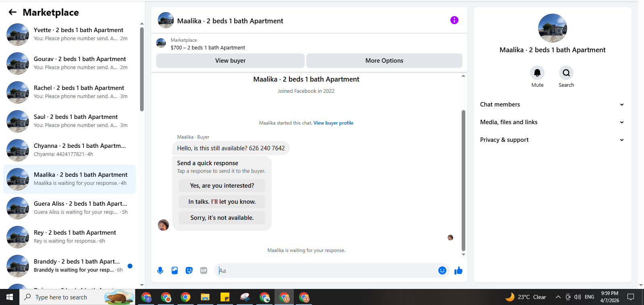Open the Snipping Tool taskbar icon

245,297
